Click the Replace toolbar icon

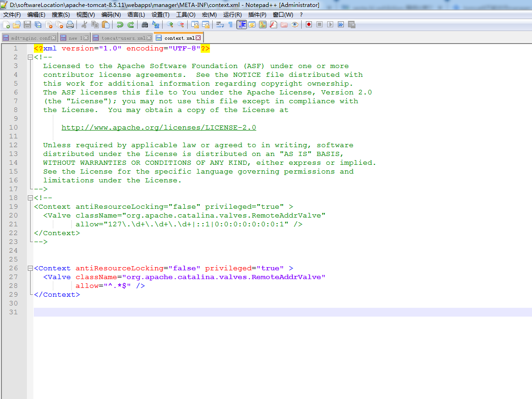coord(156,25)
